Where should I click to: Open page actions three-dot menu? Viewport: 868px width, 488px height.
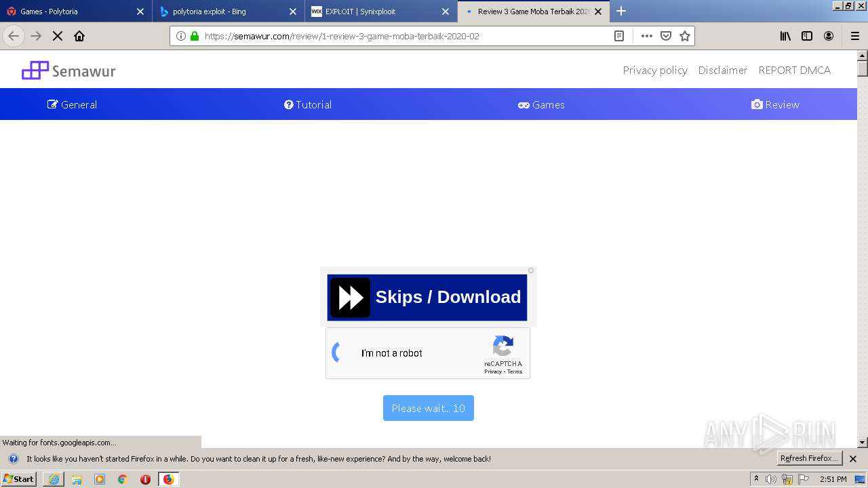pos(647,36)
